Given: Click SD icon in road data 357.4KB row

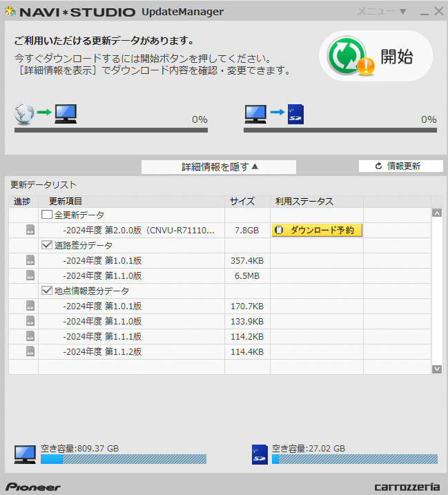Looking at the screenshot, I should coord(30,260).
